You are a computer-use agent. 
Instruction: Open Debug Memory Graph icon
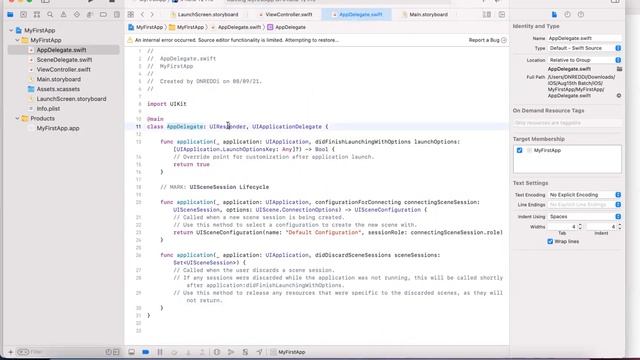click(231, 352)
